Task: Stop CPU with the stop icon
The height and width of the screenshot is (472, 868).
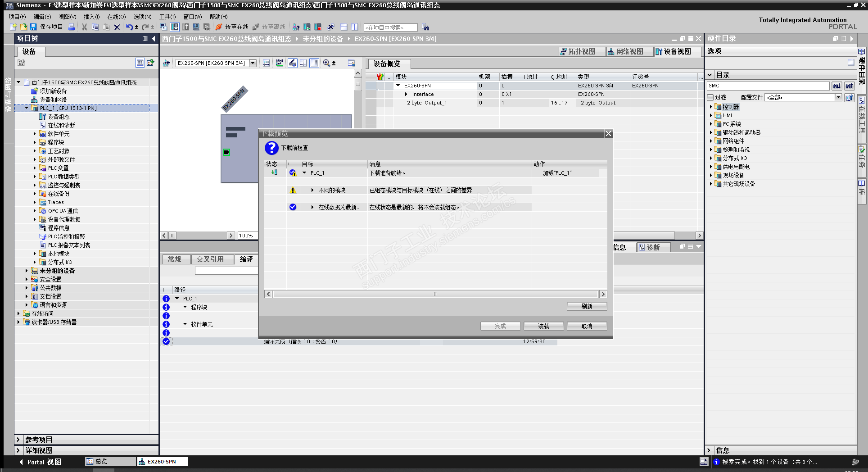Action: tap(317, 27)
